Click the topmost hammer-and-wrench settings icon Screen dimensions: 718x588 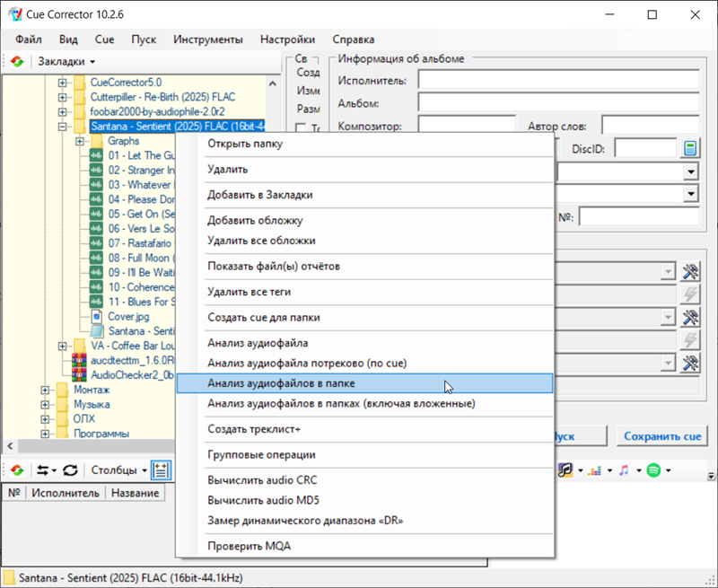[690, 272]
